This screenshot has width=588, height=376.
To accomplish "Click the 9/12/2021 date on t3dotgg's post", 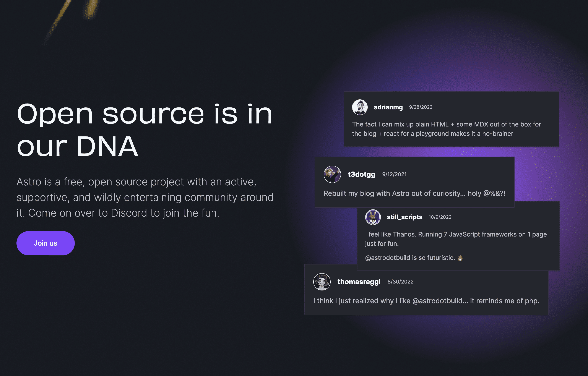I will [x=394, y=174].
